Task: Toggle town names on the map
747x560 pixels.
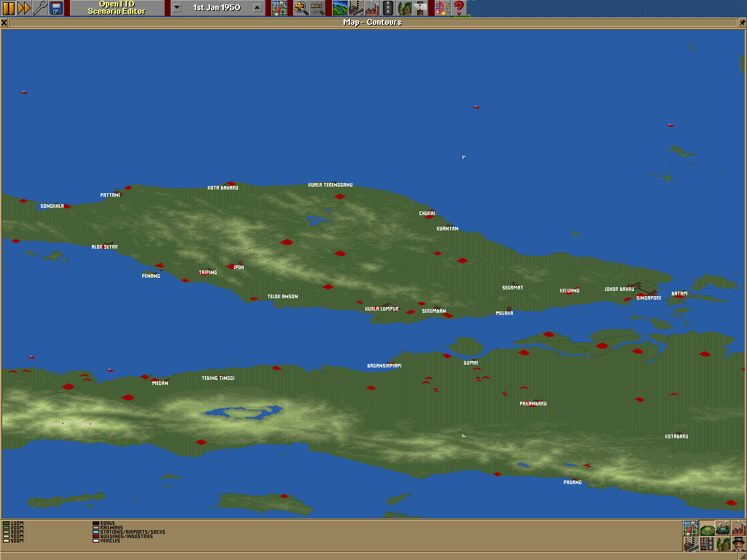Action: click(690, 543)
